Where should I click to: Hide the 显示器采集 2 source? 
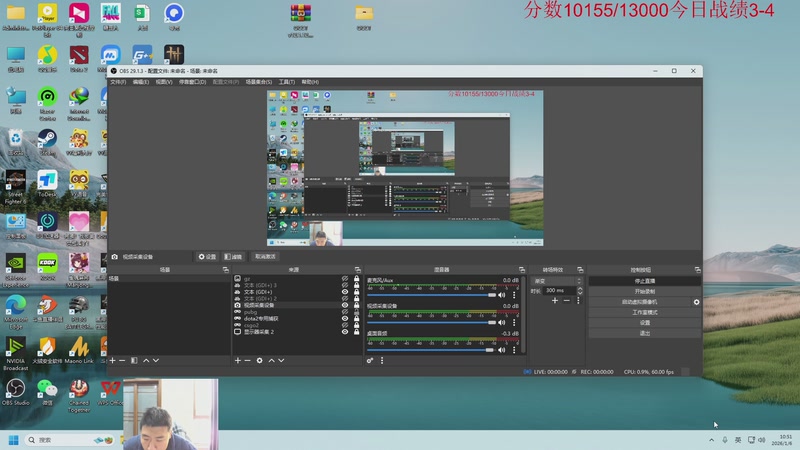(x=345, y=332)
